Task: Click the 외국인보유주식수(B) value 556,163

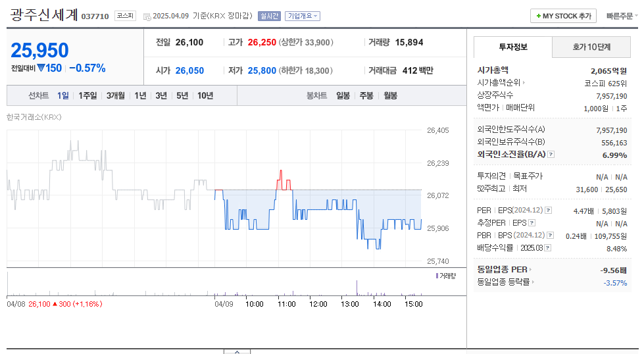Action: (x=614, y=143)
